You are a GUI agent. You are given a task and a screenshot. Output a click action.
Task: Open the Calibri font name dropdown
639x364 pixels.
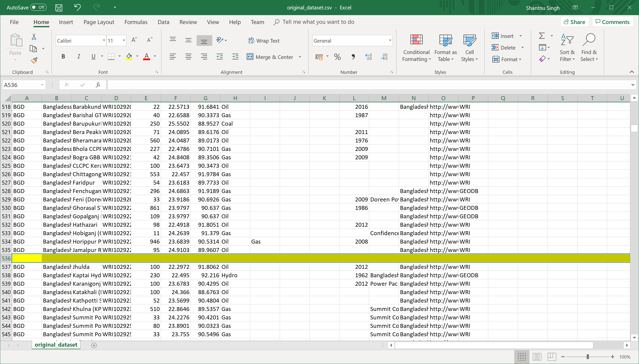click(104, 40)
